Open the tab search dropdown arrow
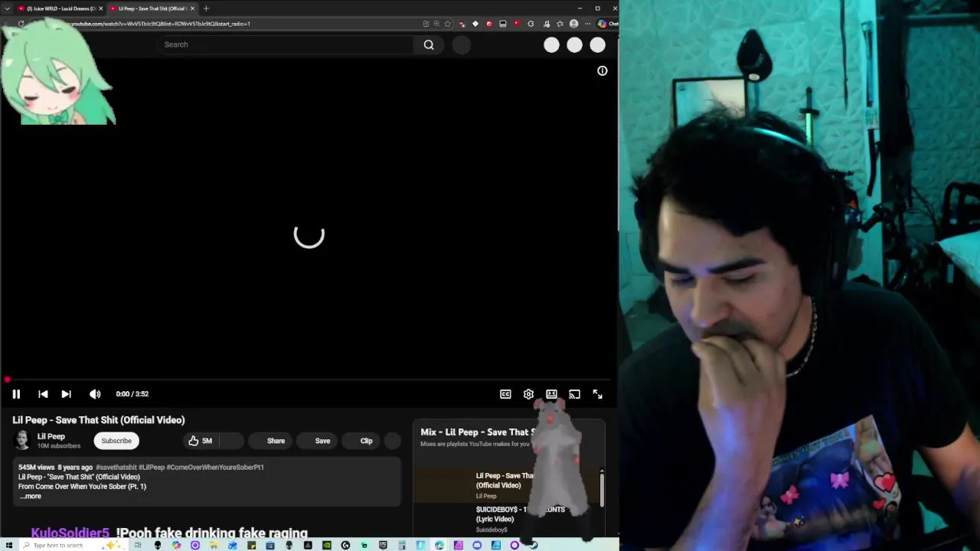 (8, 8)
